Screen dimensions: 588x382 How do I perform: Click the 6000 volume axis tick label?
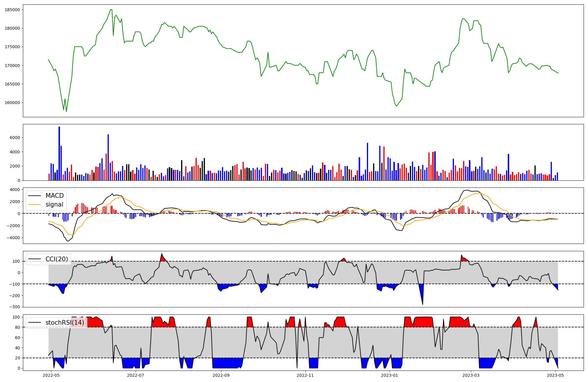tap(15, 138)
